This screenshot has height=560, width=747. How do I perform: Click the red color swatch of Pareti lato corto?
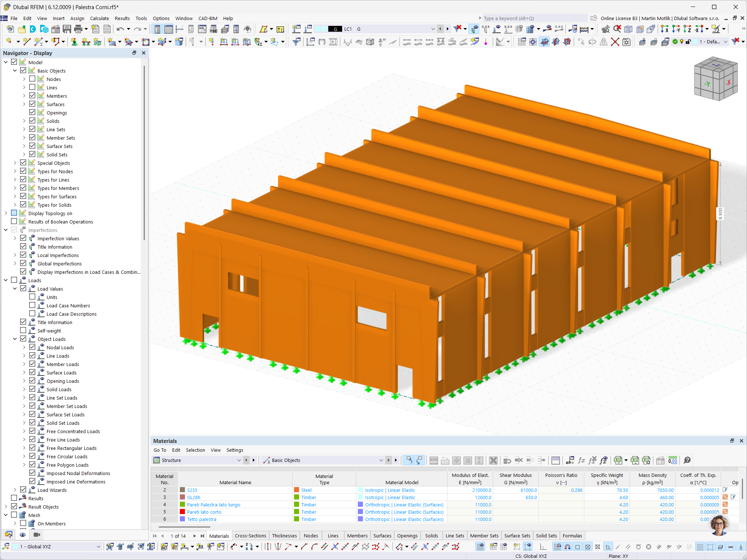pos(182,512)
